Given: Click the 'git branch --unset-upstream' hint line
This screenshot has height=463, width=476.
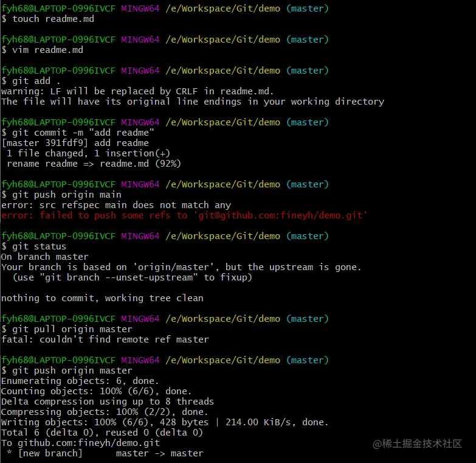Looking at the screenshot, I should pos(132,277).
